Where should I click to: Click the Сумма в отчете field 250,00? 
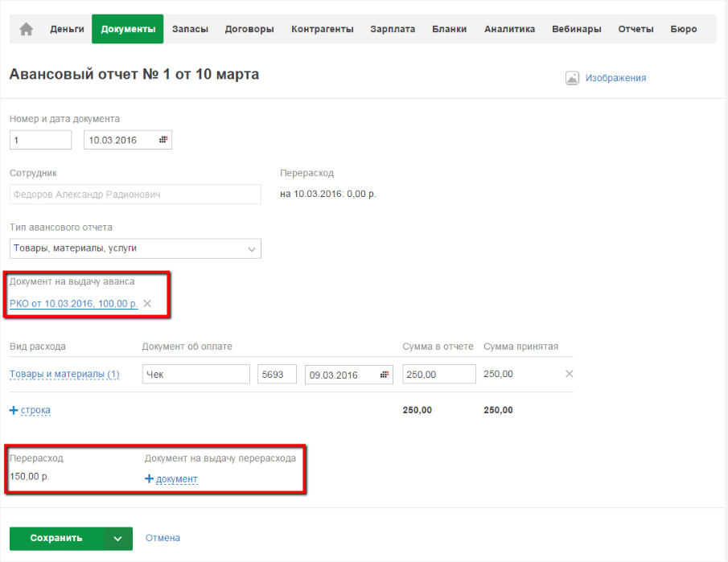(x=439, y=375)
